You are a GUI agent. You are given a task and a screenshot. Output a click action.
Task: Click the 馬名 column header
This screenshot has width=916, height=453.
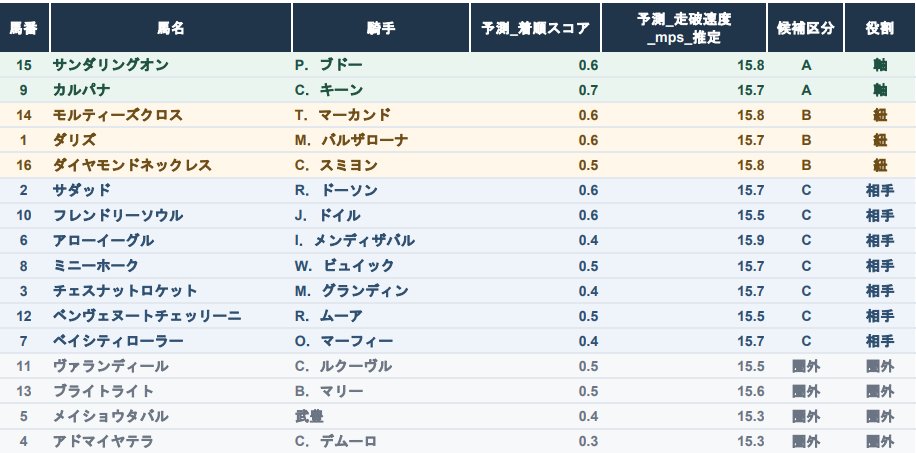(171, 28)
